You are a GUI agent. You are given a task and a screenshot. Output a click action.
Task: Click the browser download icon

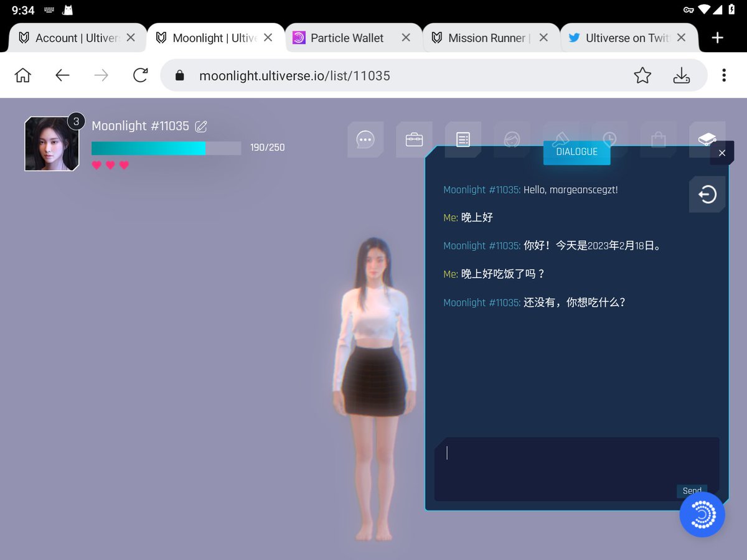pos(682,75)
